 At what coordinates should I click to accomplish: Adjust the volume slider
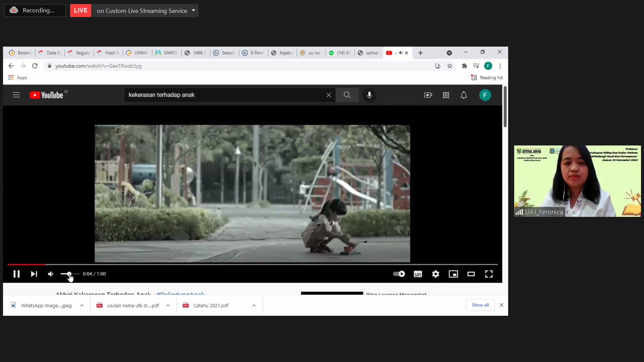click(x=70, y=274)
